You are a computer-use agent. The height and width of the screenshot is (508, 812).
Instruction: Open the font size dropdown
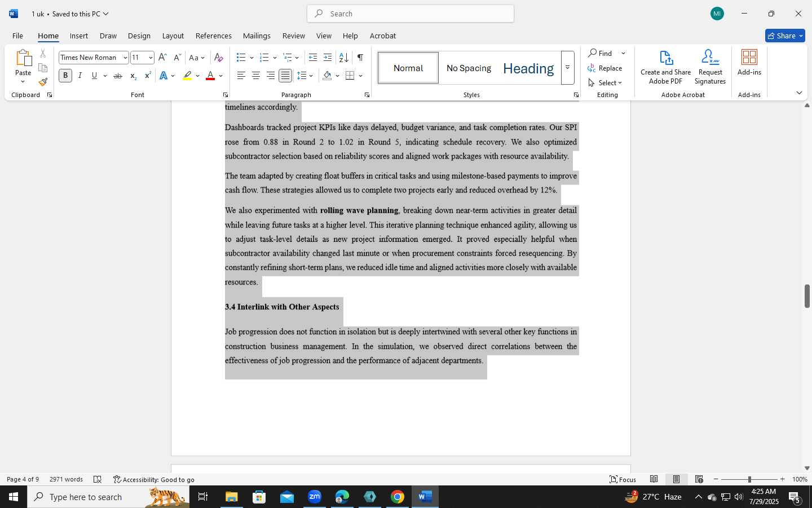click(151, 58)
